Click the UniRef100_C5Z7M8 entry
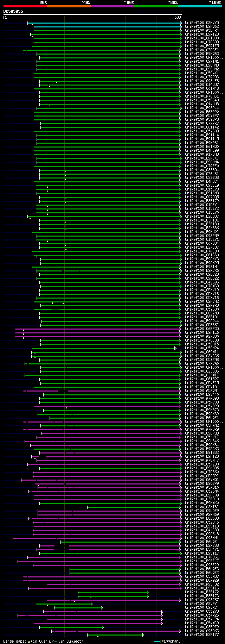225x644 pixels. (202, 360)
